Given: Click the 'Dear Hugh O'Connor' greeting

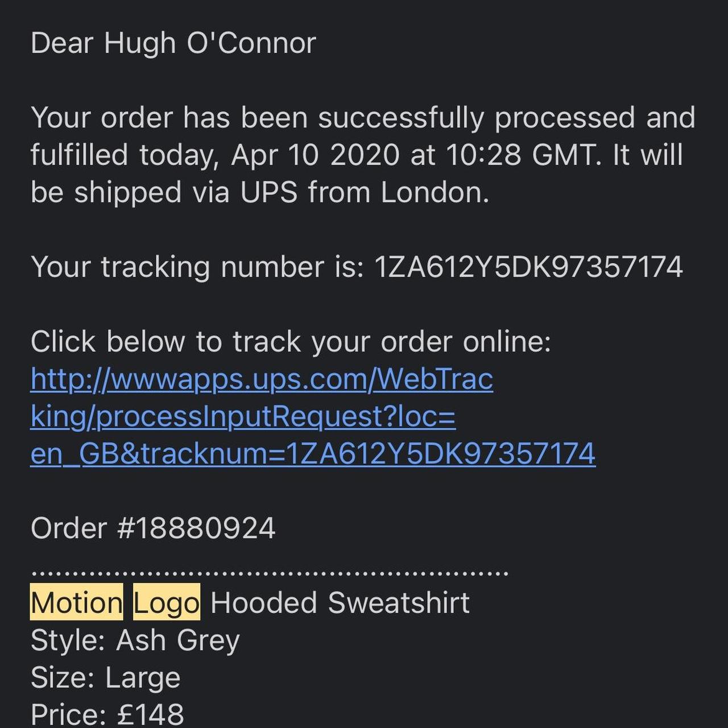Looking at the screenshot, I should coord(173,43).
